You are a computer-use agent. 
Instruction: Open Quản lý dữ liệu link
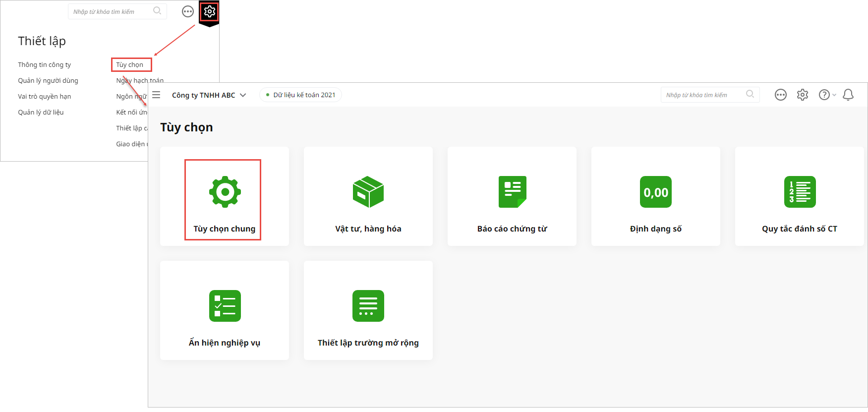point(41,113)
